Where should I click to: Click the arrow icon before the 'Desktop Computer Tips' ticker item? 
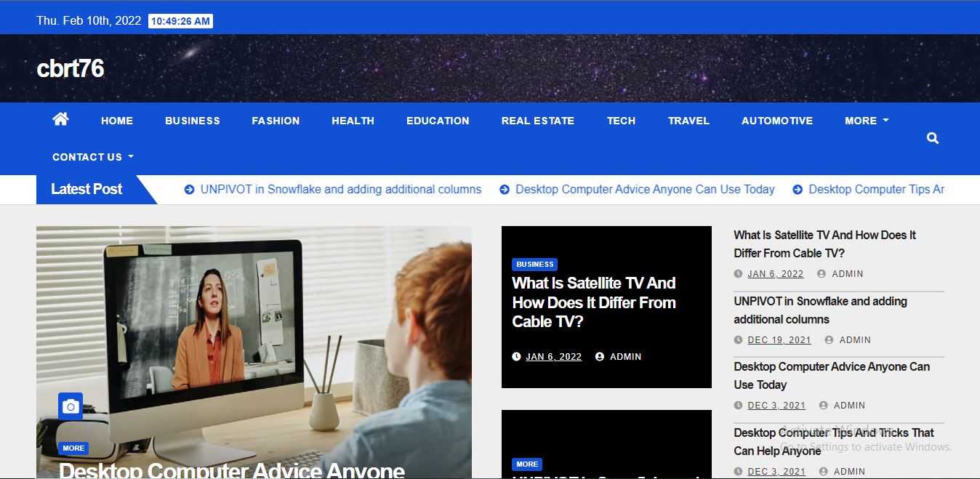[x=798, y=190]
